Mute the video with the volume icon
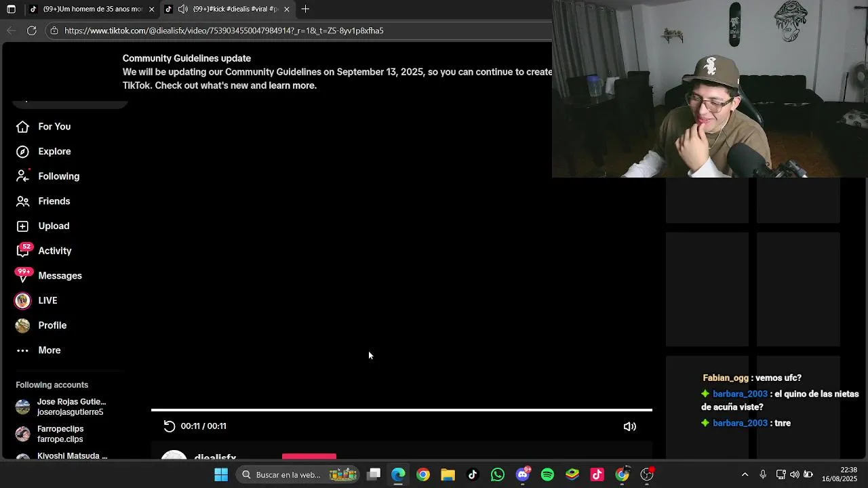 630,426
